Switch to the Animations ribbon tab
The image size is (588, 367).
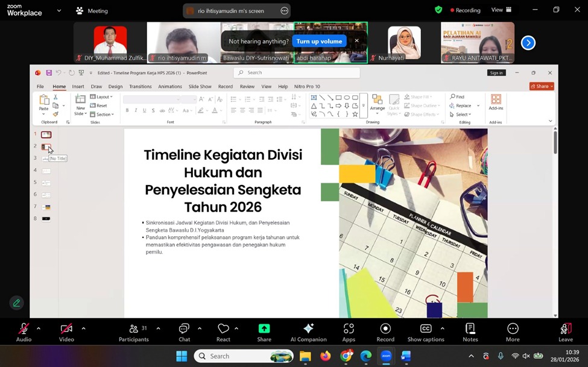pos(170,86)
